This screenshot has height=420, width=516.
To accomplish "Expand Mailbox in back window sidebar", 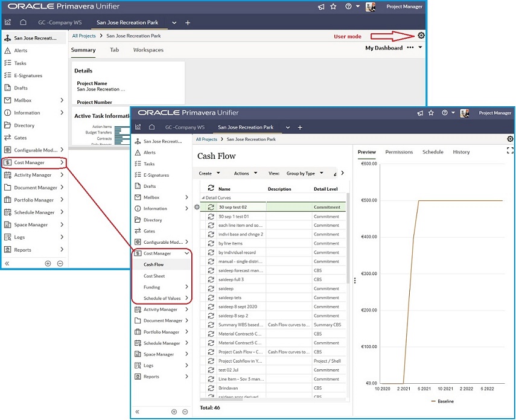I will click(62, 100).
